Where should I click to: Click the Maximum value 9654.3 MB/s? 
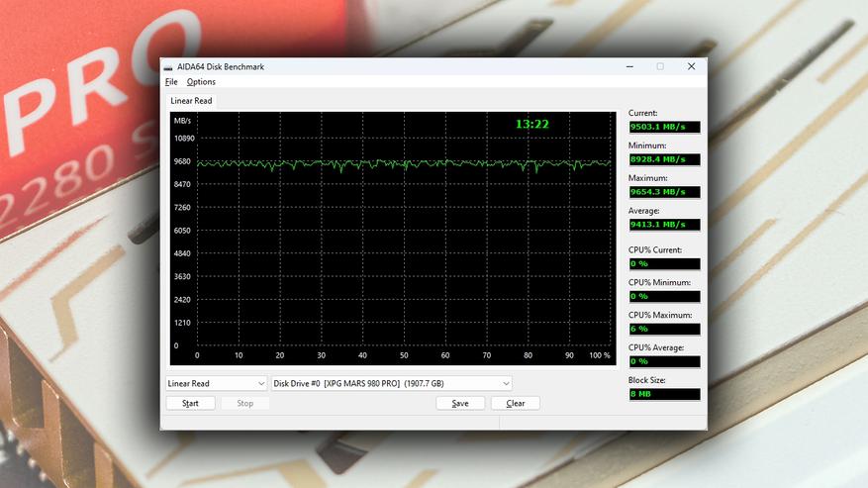pyautogui.click(x=664, y=192)
